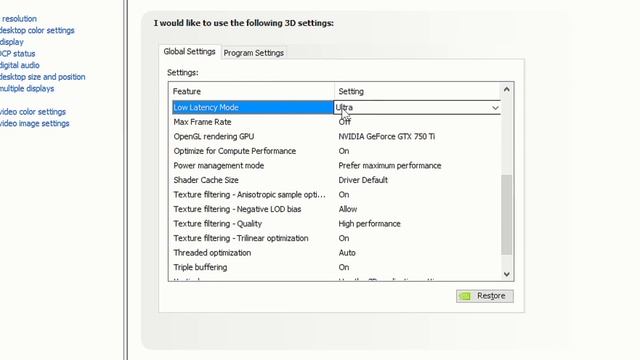
Task: Select the OpenGL rendering GPU feature
Action: [x=214, y=137]
